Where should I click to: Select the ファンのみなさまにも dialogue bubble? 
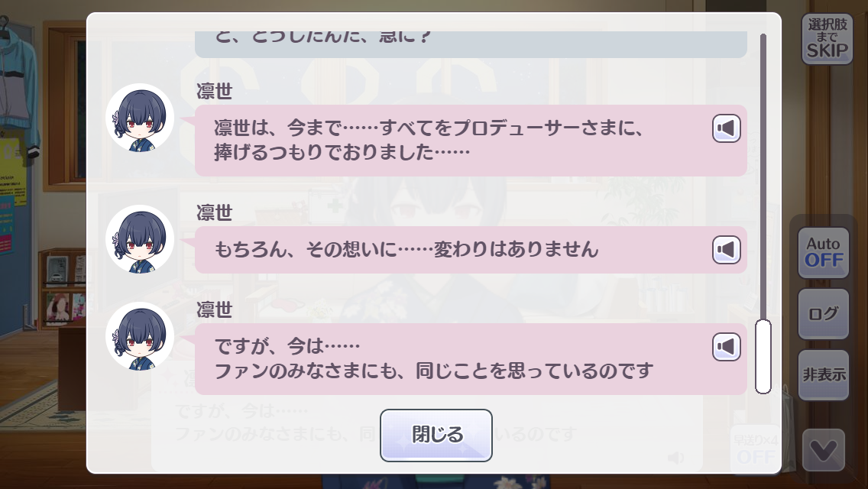tap(471, 359)
